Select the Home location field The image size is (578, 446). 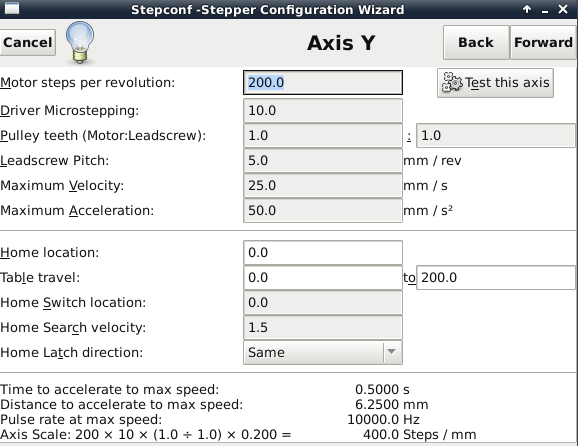click(x=323, y=252)
